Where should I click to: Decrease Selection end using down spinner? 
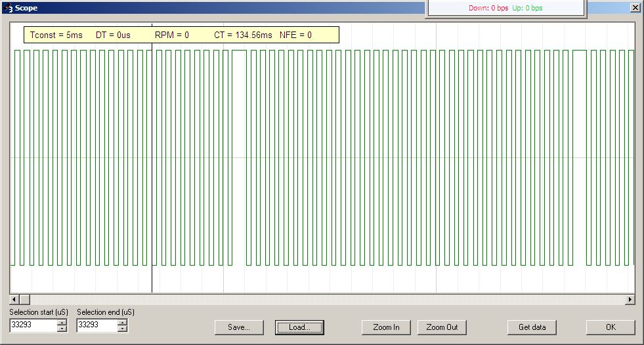pos(122,329)
